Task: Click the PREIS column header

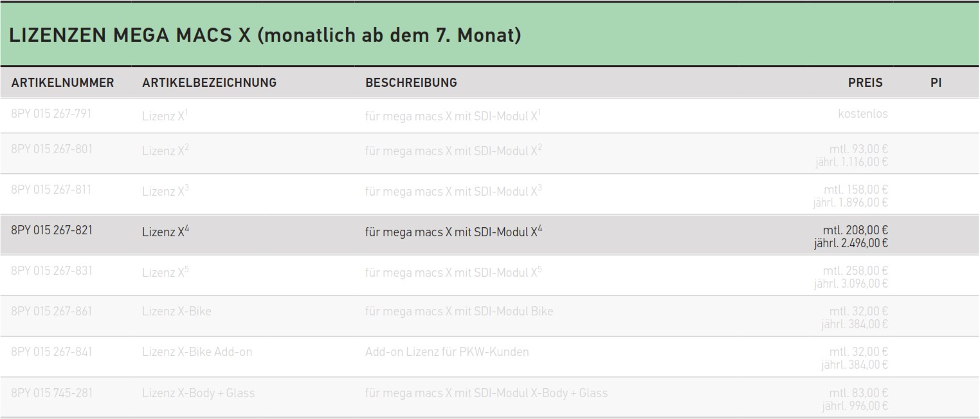Action: [x=865, y=82]
